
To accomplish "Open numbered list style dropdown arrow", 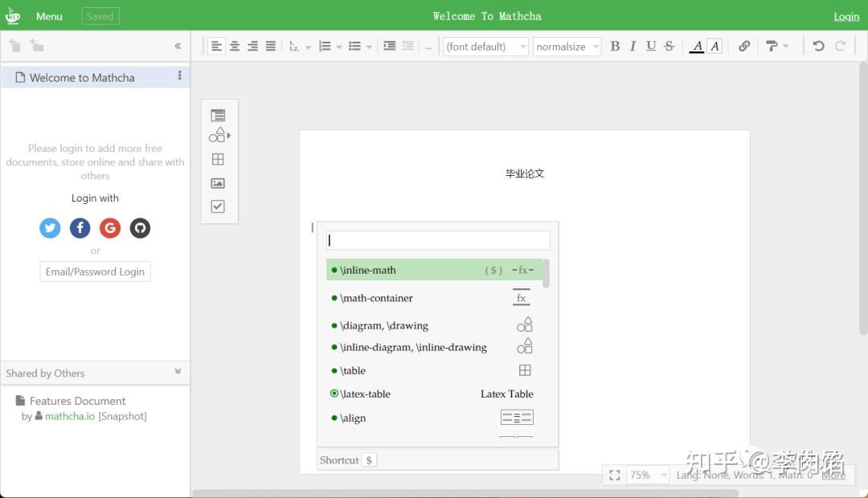I will [x=339, y=47].
